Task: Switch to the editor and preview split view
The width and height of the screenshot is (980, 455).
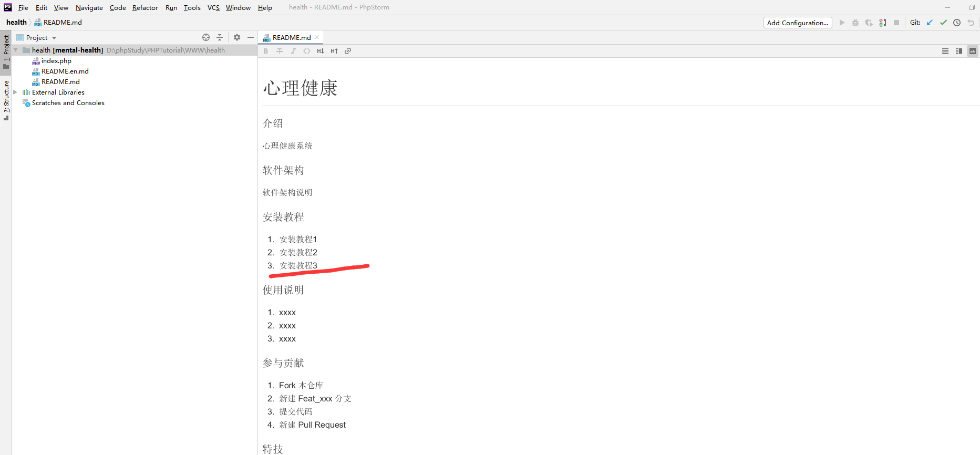Action: pos(959,51)
